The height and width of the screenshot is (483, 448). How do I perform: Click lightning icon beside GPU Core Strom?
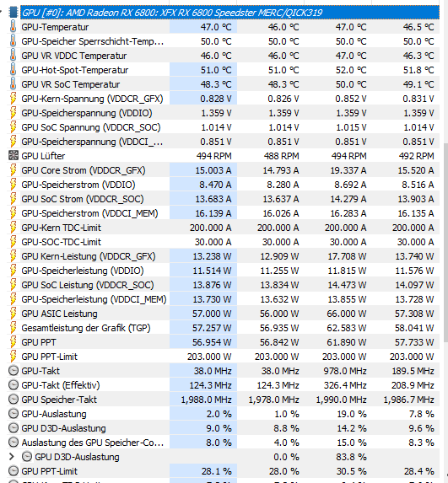tap(13, 170)
